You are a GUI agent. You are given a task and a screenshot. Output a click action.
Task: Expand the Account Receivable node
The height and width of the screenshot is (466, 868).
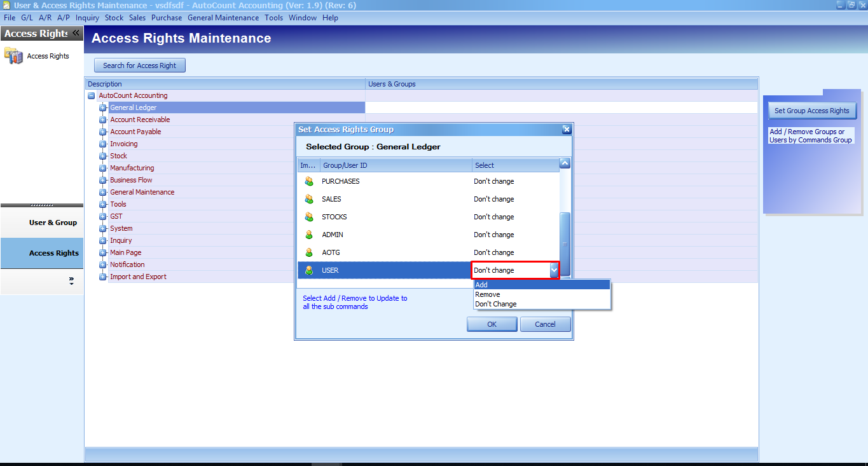click(102, 120)
